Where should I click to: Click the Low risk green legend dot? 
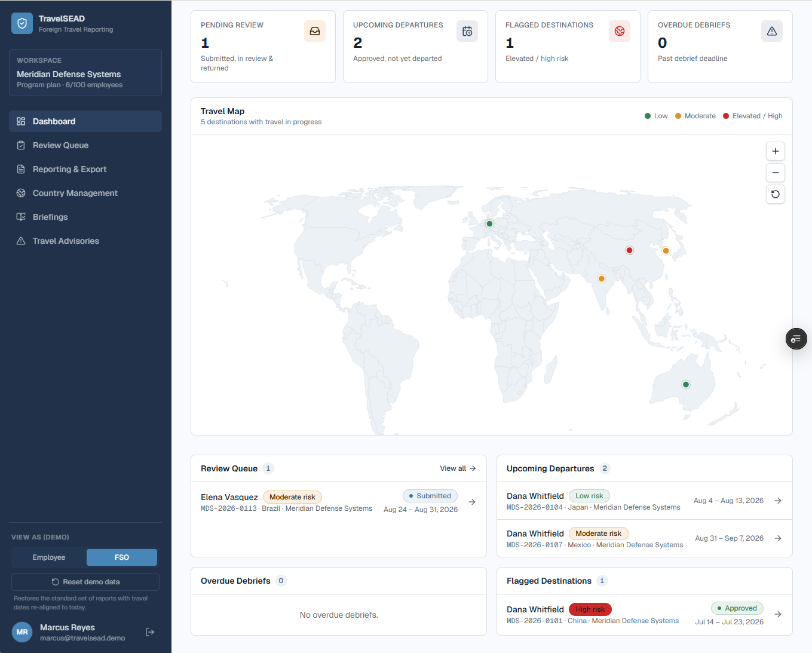pyautogui.click(x=648, y=116)
